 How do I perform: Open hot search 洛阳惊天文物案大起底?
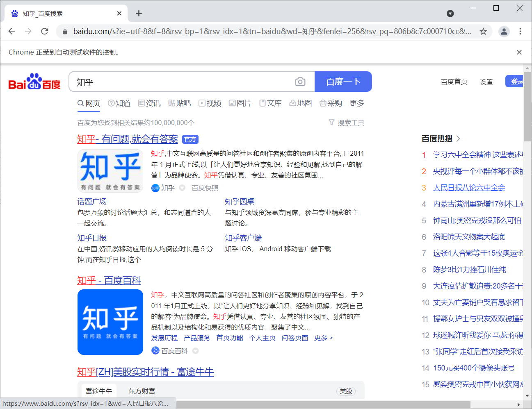[x=469, y=237]
